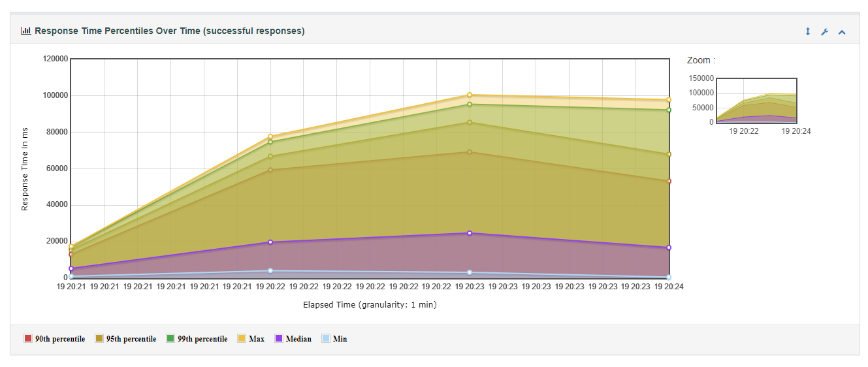This screenshot has width=868, height=367.
Task: Toggle the 90th percentile legend series
Action: [60, 339]
